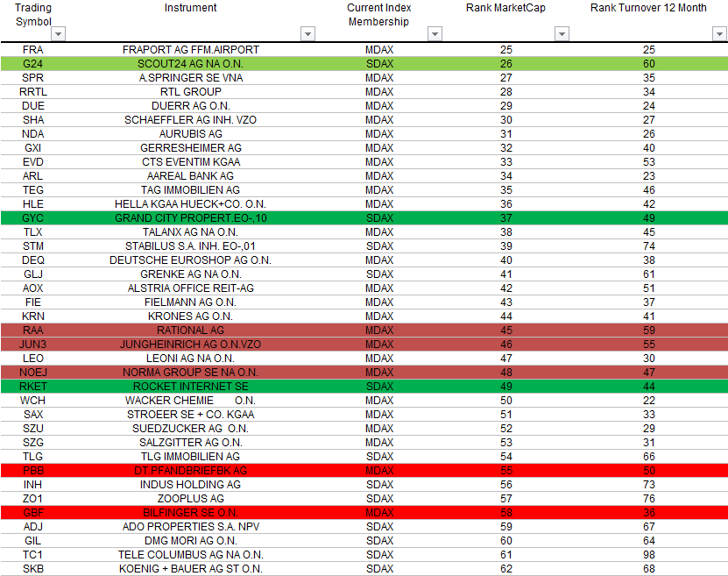Select GRENKE AG NA O.N. cell
Viewport: 728px width, 576px height.
[190, 274]
